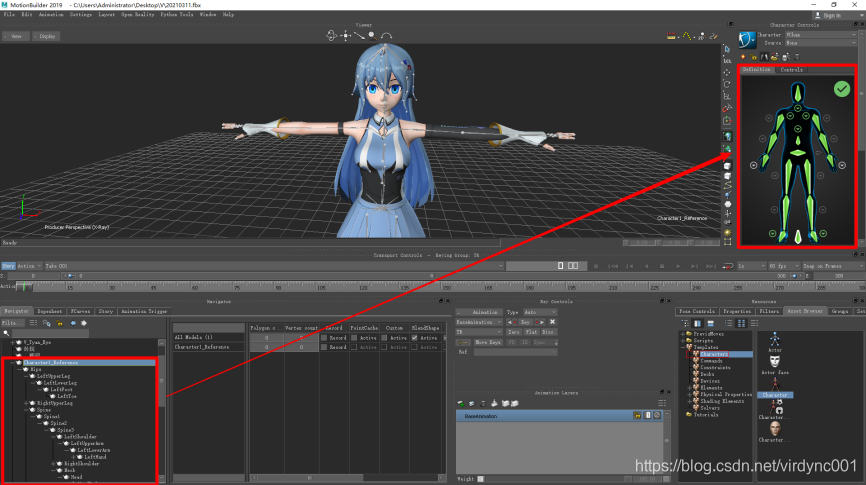Switch Asset Browser to thumbnail grid view
This screenshot has width=866, height=485.
coord(741,323)
